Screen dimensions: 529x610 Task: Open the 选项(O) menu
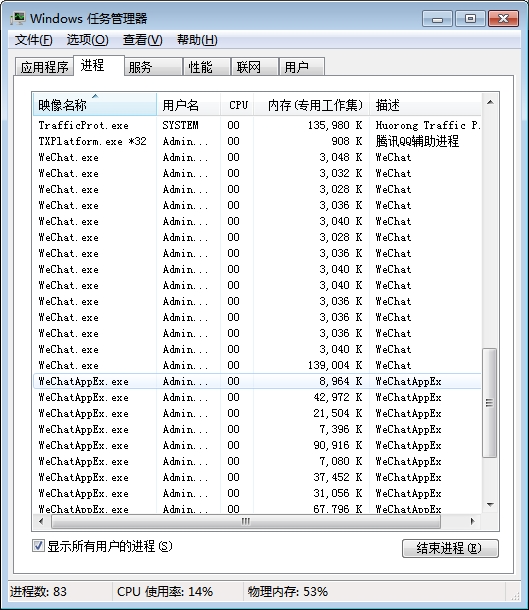pos(88,40)
